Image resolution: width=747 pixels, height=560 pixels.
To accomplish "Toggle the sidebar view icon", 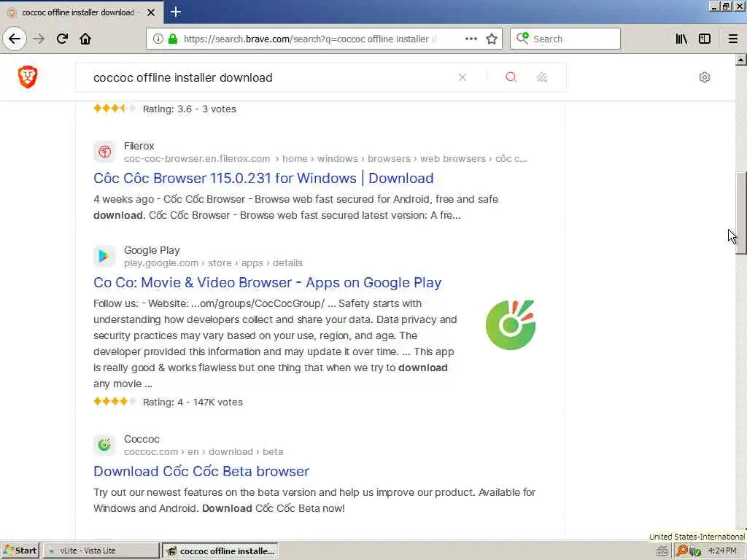I will pos(705,39).
